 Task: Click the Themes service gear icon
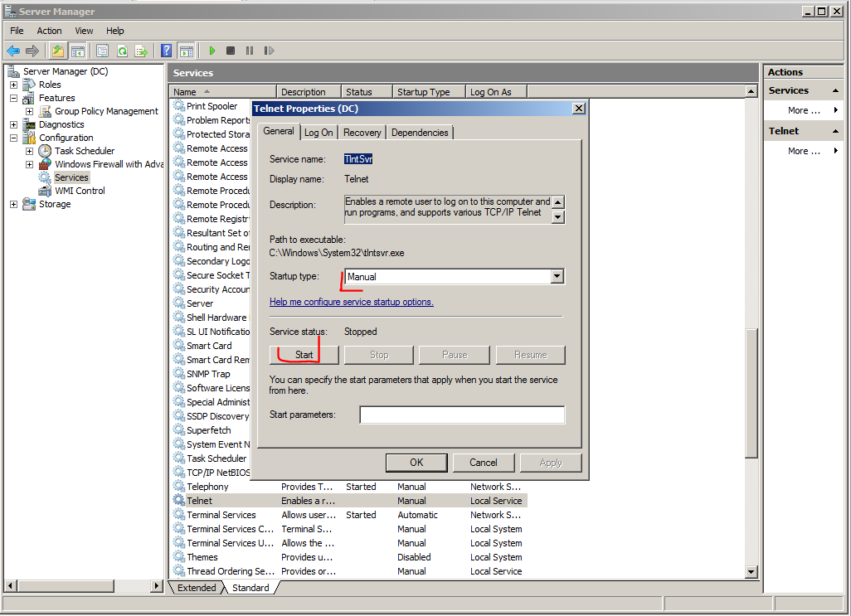(x=179, y=557)
